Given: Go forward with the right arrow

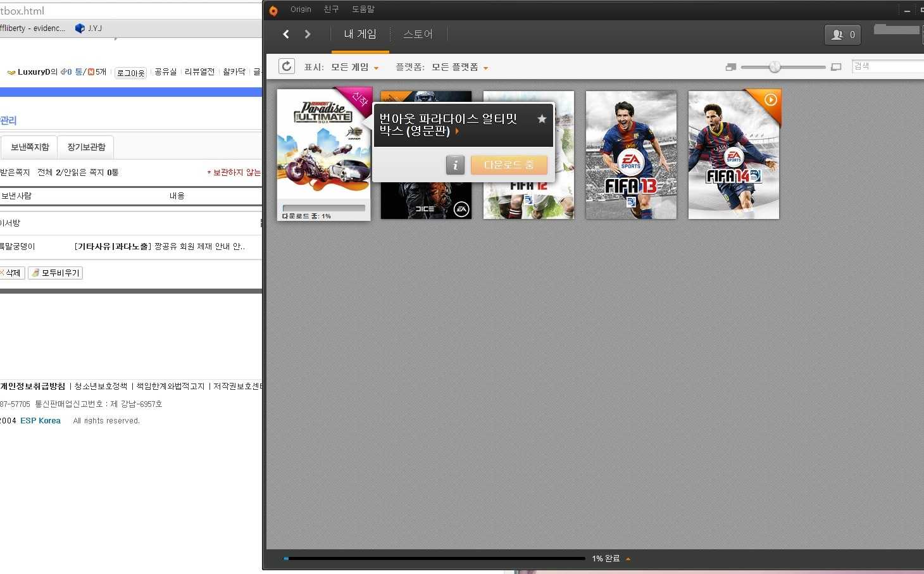Looking at the screenshot, I should [x=308, y=34].
